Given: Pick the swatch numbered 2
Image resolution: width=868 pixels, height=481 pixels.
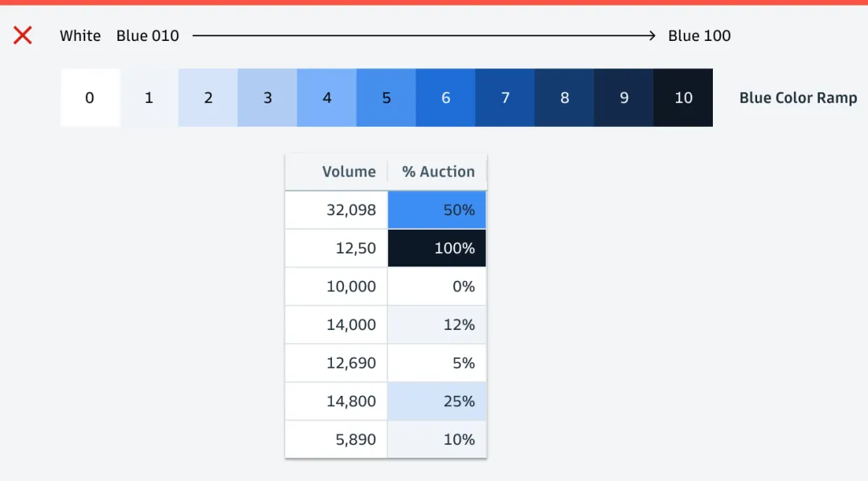Looking at the screenshot, I should (208, 98).
